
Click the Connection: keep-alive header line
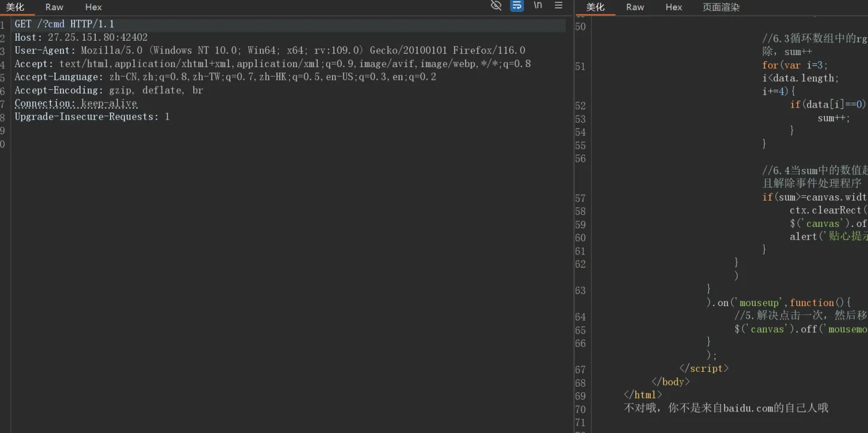click(76, 103)
